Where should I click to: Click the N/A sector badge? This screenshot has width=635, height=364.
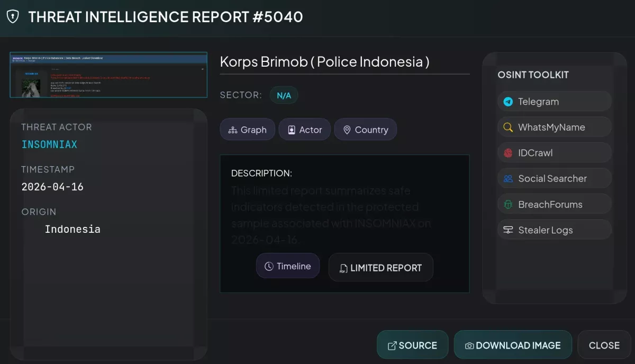tap(284, 95)
